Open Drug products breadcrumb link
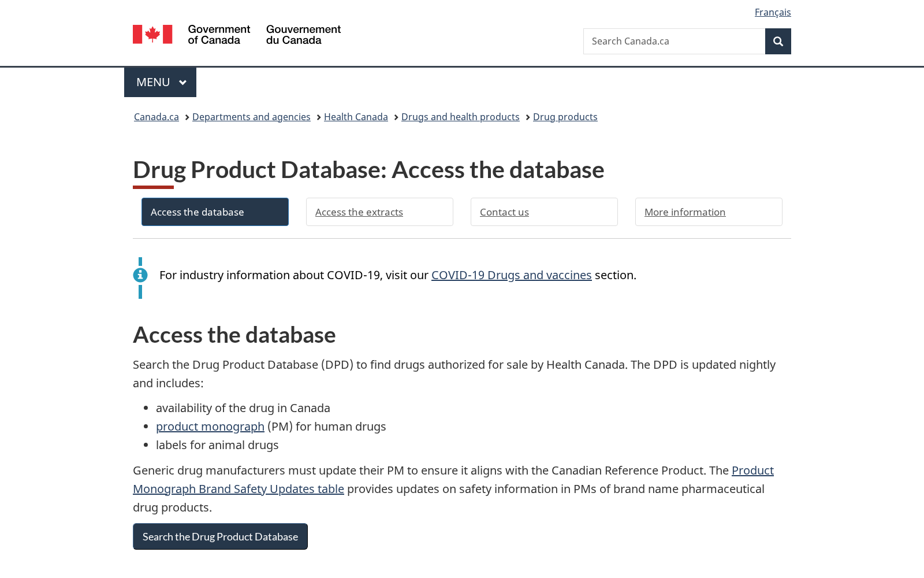 [565, 117]
